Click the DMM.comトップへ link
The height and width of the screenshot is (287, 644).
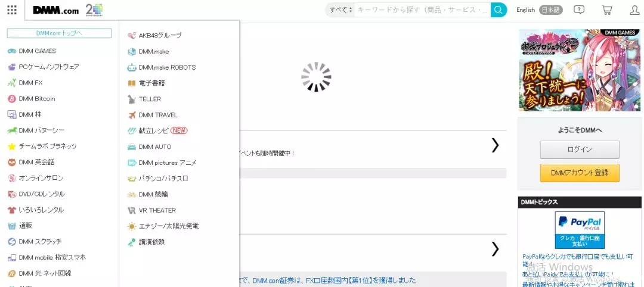point(59,33)
